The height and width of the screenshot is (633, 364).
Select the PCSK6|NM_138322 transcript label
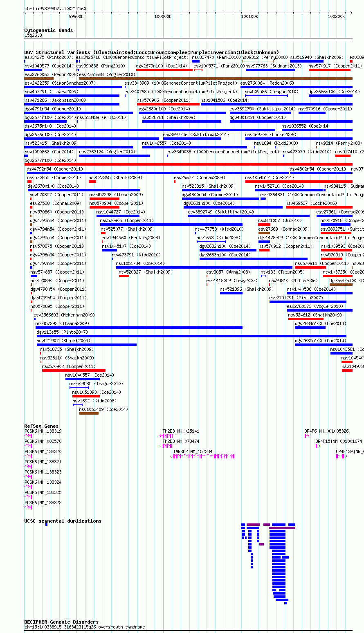[x=43, y=503]
